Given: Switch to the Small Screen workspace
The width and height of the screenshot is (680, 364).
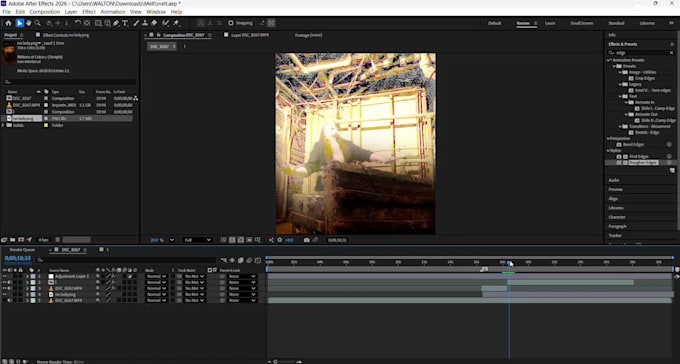Looking at the screenshot, I should 582,23.
